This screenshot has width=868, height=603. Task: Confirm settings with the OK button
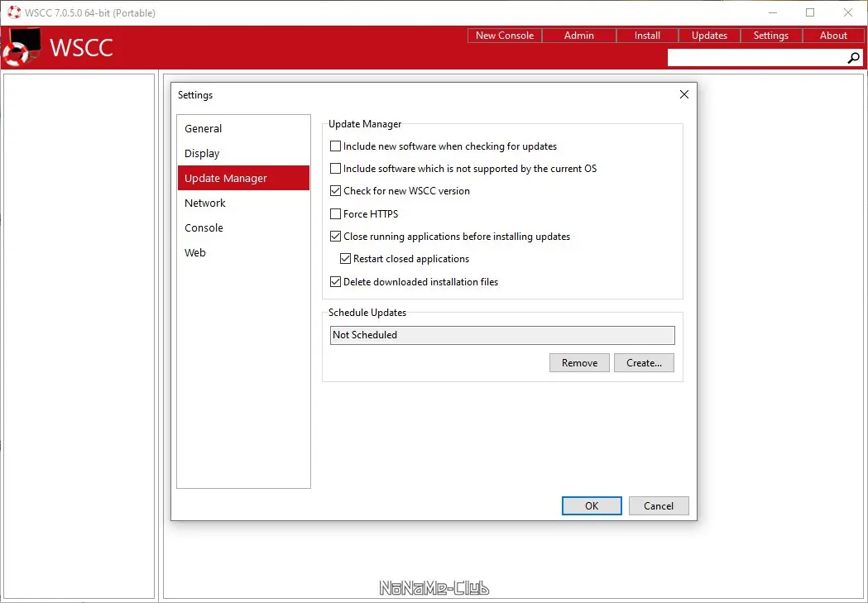coord(592,505)
